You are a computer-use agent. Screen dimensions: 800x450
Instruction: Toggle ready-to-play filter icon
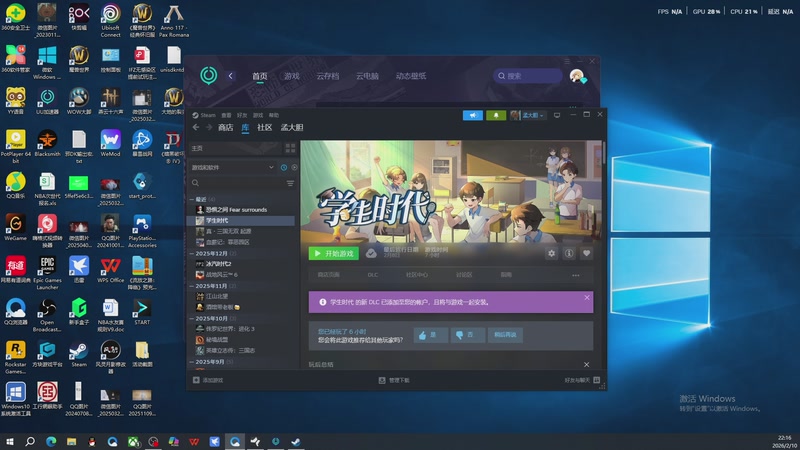pos(294,167)
